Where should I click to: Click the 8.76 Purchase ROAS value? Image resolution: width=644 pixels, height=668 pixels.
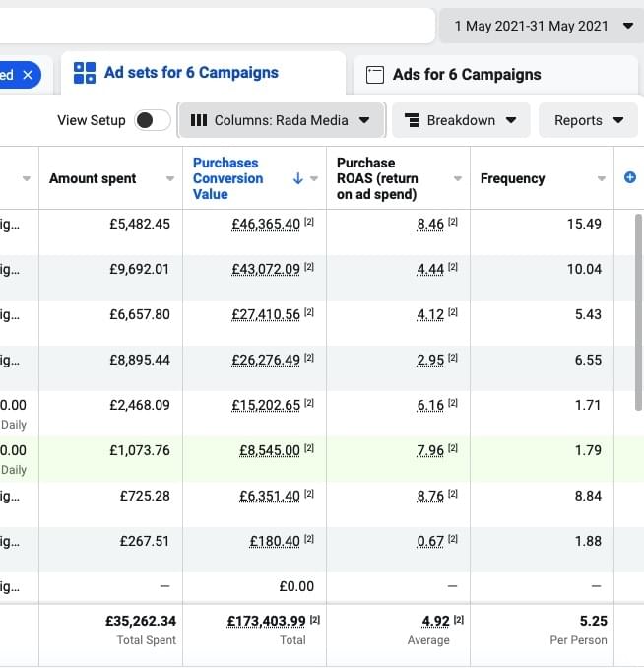pyautogui.click(x=430, y=496)
